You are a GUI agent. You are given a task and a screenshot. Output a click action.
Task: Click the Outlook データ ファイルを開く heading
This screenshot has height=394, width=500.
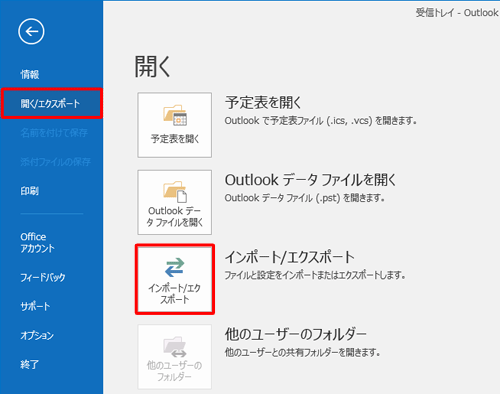click(310, 180)
